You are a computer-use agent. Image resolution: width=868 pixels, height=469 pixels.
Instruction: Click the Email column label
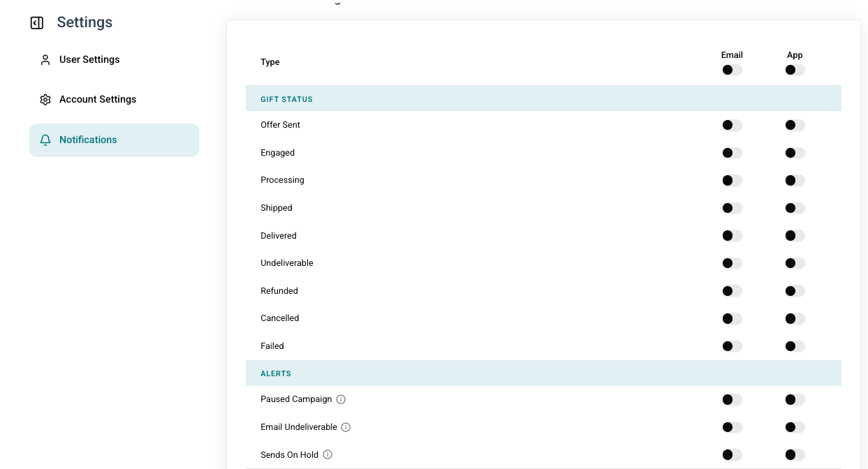click(732, 55)
